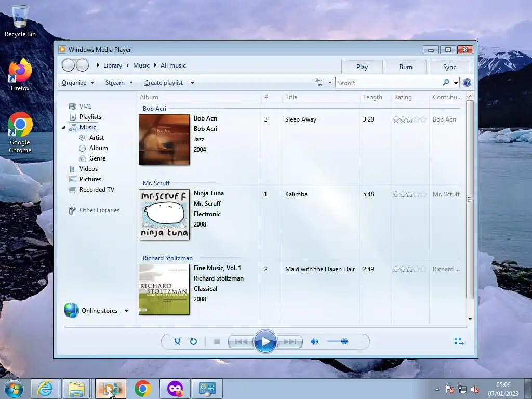Open search options dropdown arrow
The height and width of the screenshot is (399, 532).
(456, 83)
